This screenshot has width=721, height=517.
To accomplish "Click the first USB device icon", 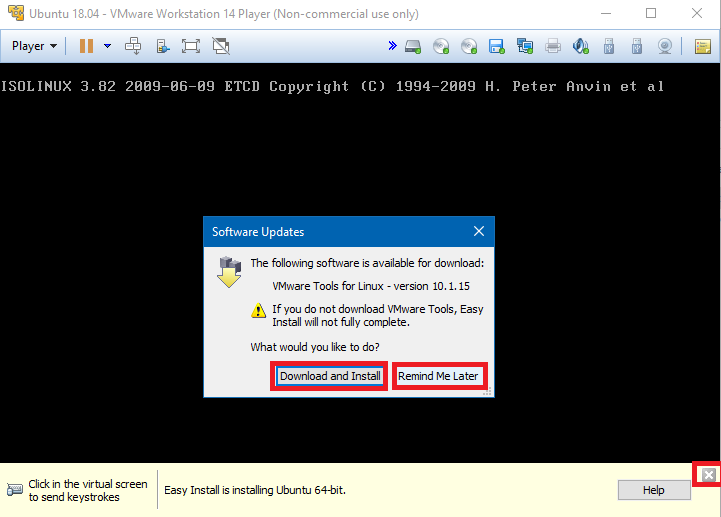I will pyautogui.click(x=609, y=46).
